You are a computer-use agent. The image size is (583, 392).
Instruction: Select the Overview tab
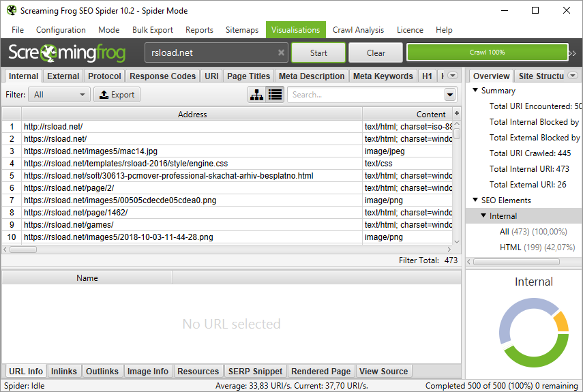tap(491, 76)
